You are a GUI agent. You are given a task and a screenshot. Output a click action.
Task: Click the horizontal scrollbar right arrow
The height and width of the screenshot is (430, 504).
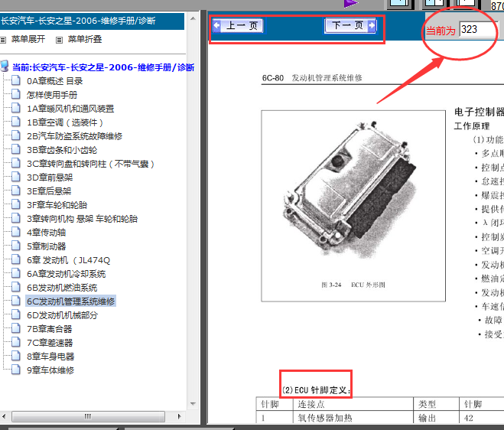(x=180, y=416)
